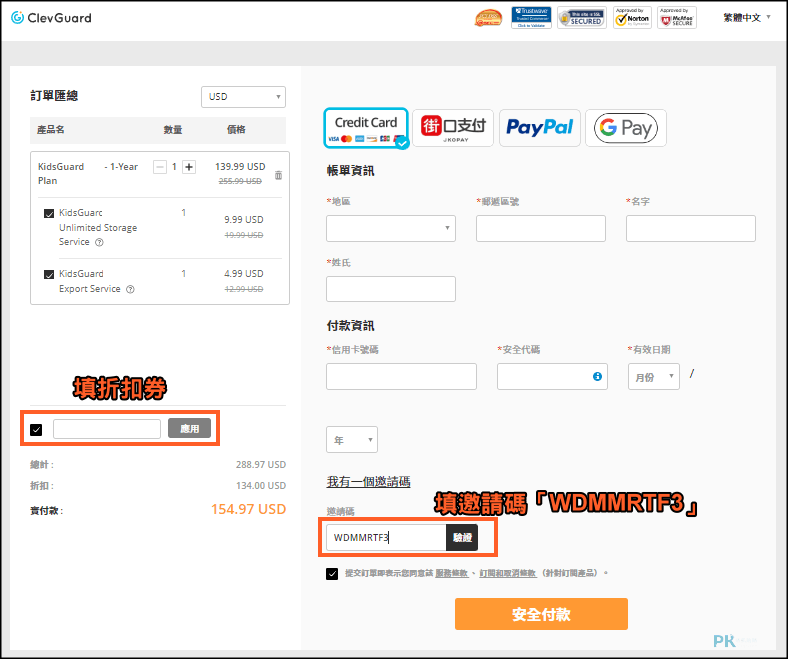
Task: Show help for Export Service
Action: pos(130,289)
